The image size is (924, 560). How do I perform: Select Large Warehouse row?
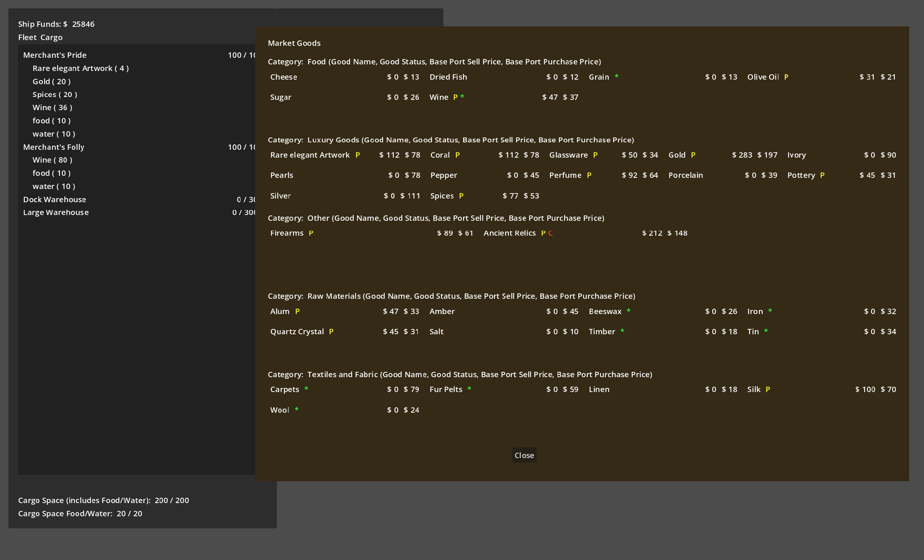tap(139, 212)
